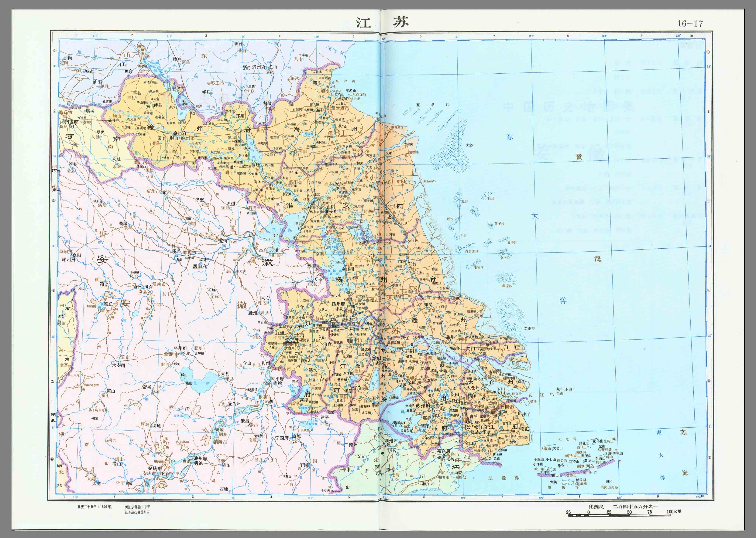
Task: Click the 勿南沙 label offshore
Action: point(529,328)
